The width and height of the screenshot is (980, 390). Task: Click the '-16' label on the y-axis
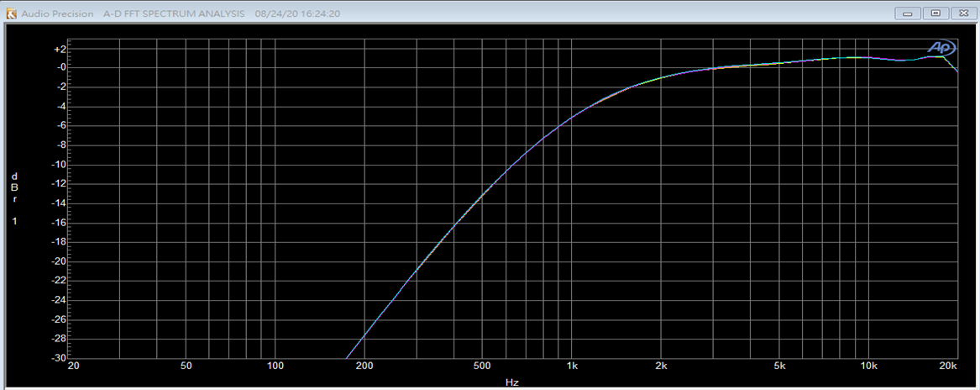pyautogui.click(x=59, y=223)
